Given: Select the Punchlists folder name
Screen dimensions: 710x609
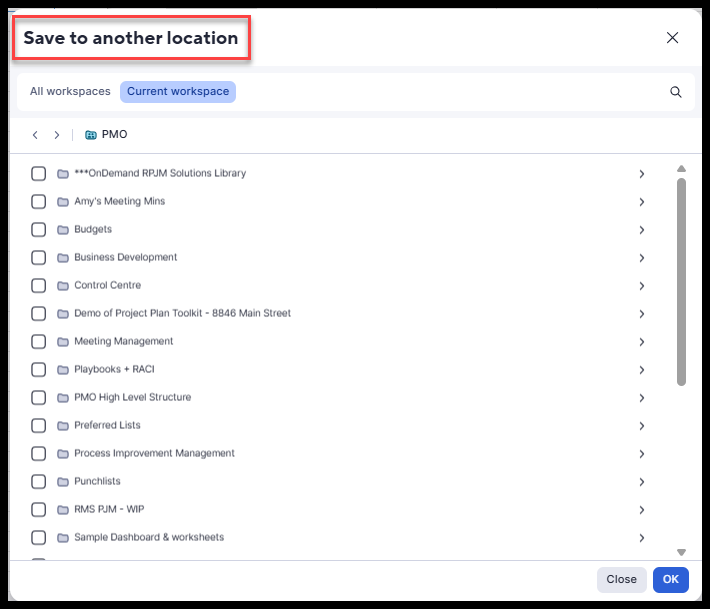Looking at the screenshot, I should pyautogui.click(x=97, y=481).
